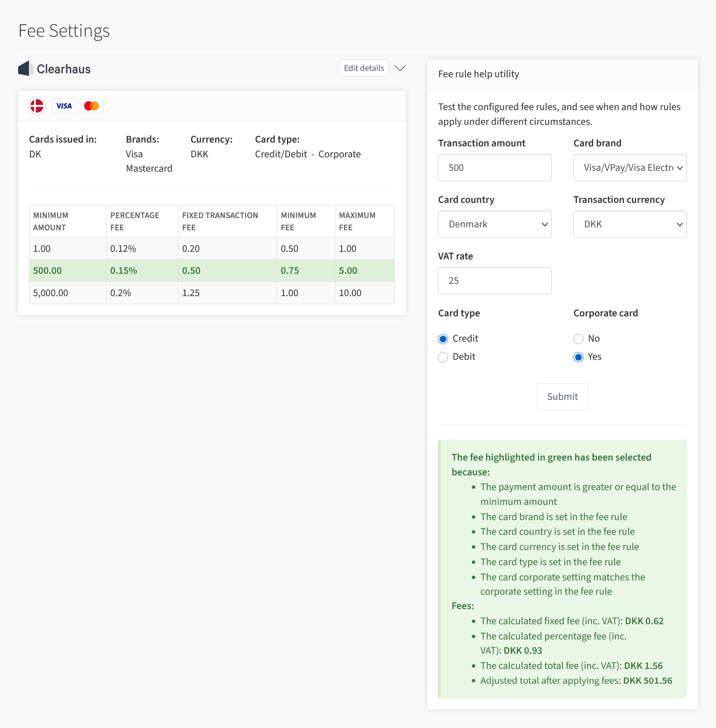Enable the Yes corporate card option

[x=578, y=357]
